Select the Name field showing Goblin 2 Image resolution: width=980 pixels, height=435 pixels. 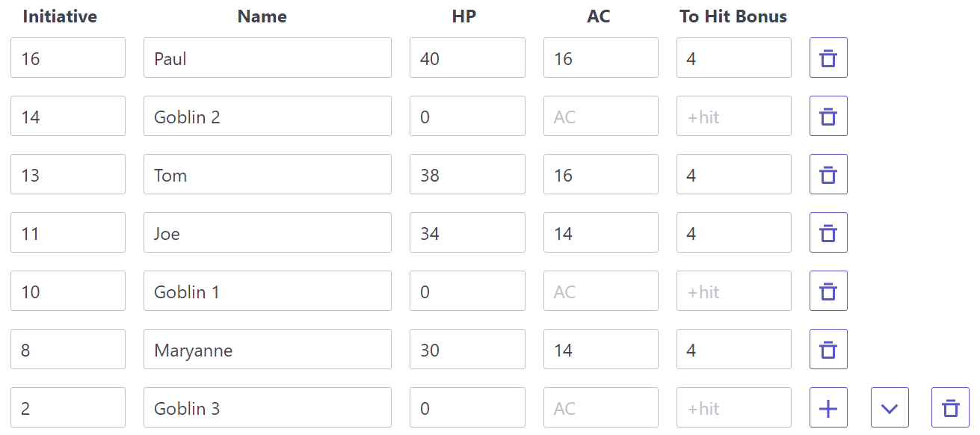point(267,116)
